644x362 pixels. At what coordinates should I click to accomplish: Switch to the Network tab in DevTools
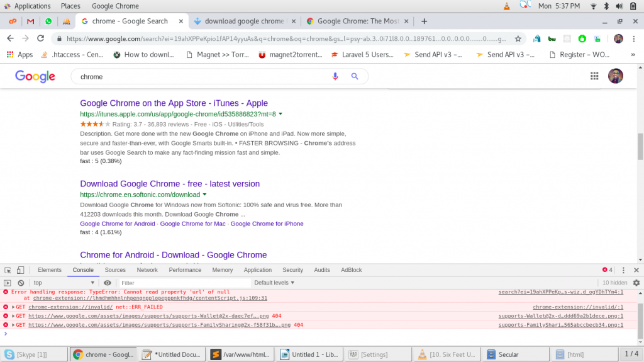147,270
